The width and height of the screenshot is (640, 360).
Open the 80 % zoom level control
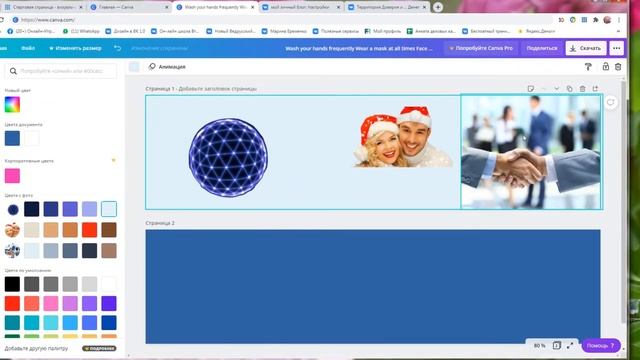click(x=540, y=346)
